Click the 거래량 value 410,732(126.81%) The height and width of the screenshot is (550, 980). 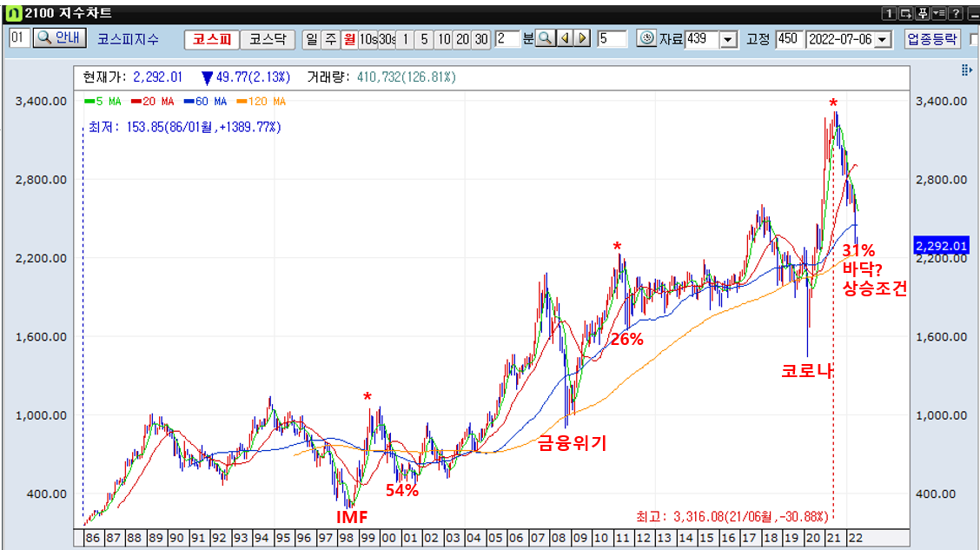pos(407,76)
